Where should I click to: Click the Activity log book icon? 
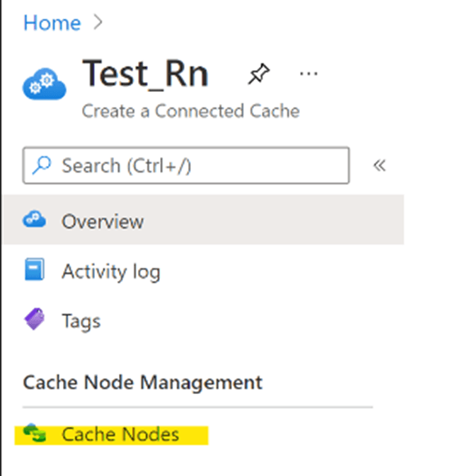[x=35, y=269]
